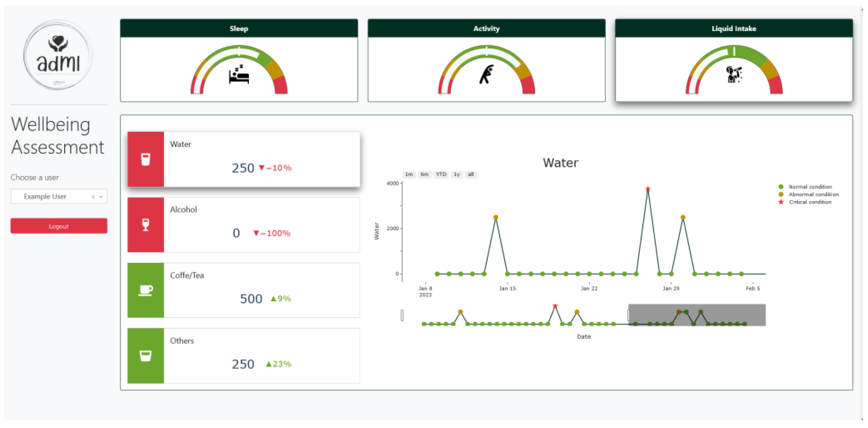Open the Choose a user combo box
Viewport: 868px width, 428px height.
50,196
